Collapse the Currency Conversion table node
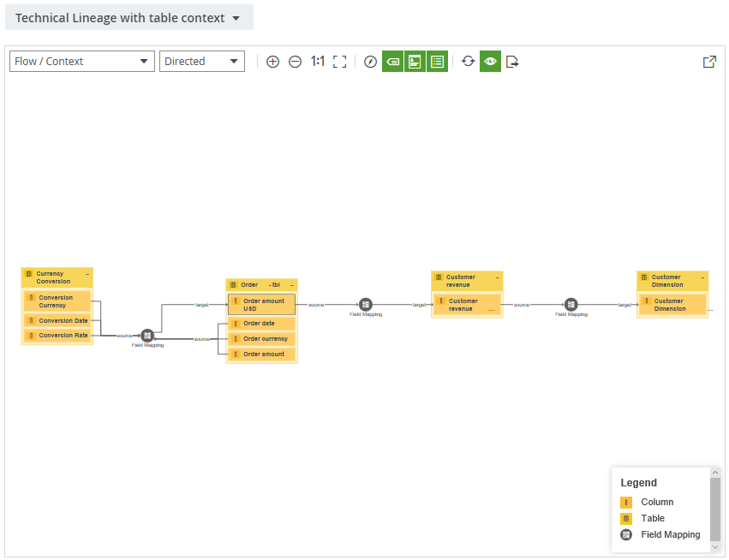Image resolution: width=729 pixels, height=560 pixels. (87, 274)
